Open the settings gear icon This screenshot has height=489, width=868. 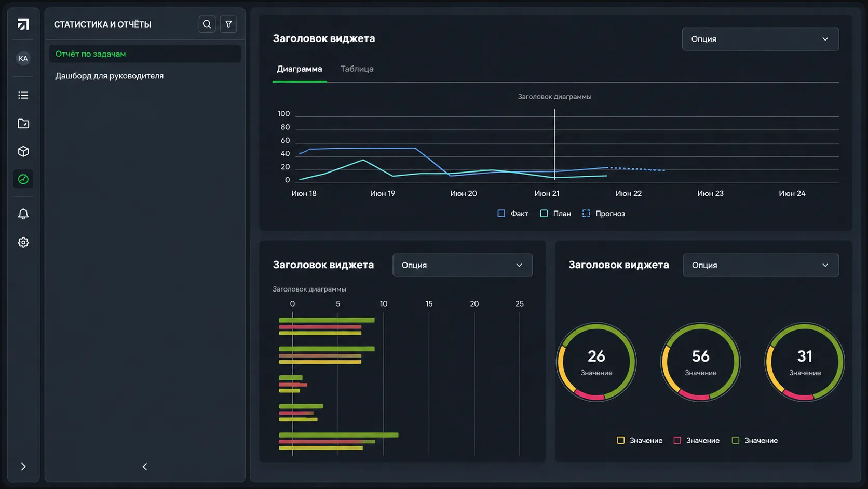point(23,242)
